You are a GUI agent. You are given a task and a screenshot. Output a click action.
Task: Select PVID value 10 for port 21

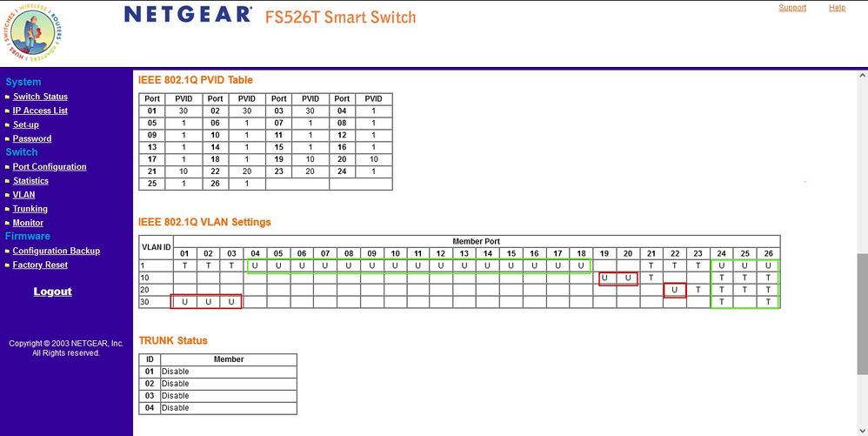click(x=184, y=171)
